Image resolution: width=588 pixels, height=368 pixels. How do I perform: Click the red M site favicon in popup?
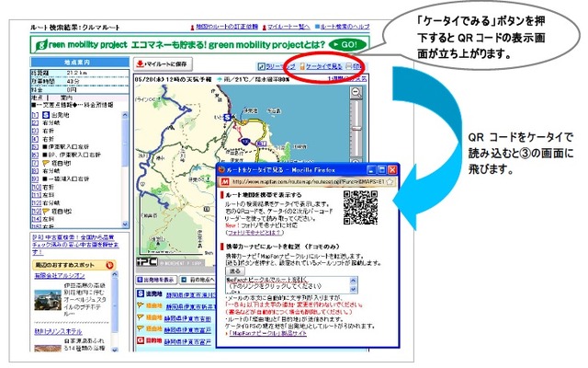tap(224, 182)
